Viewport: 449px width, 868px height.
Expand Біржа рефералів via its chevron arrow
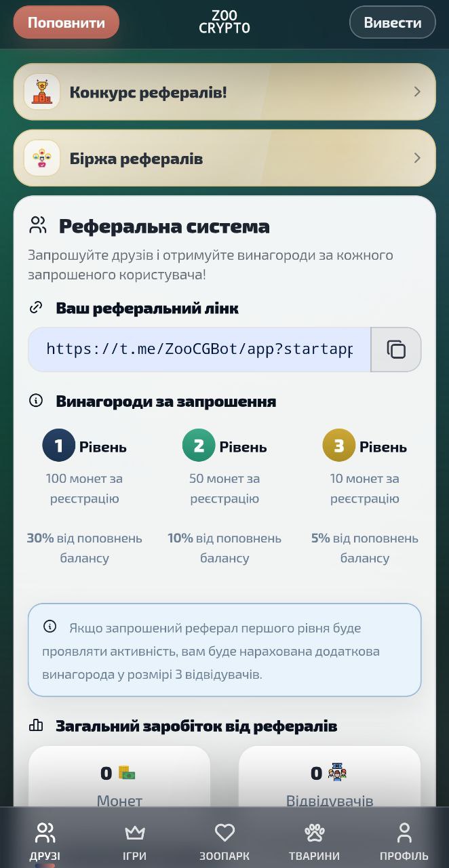tap(418, 157)
